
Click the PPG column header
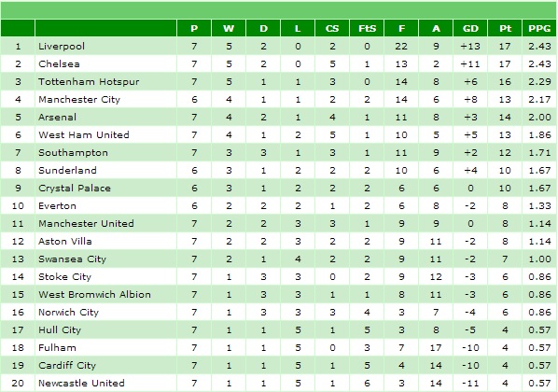pos(539,29)
